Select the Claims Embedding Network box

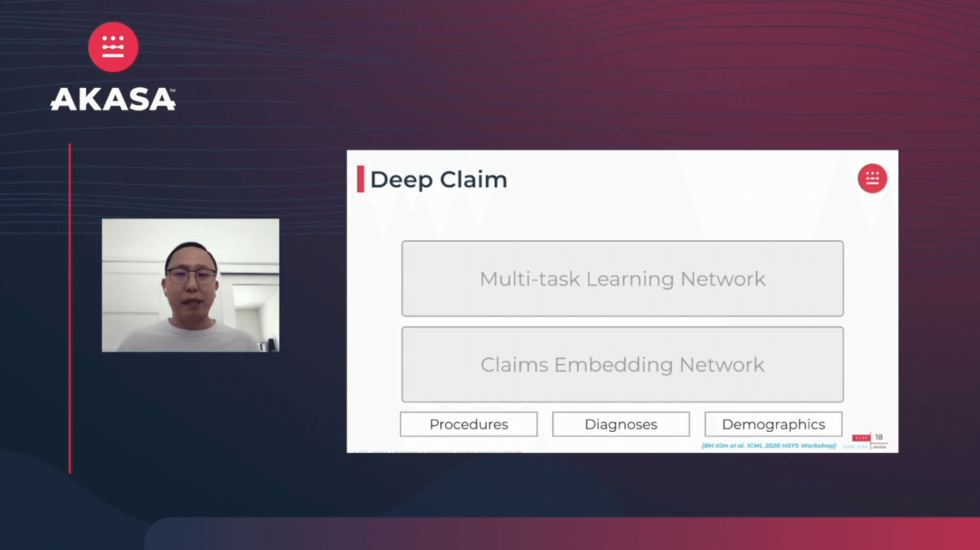622,365
